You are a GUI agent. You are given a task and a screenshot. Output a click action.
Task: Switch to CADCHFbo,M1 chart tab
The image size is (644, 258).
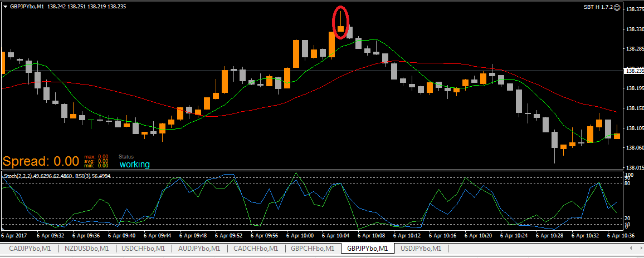tap(256, 249)
